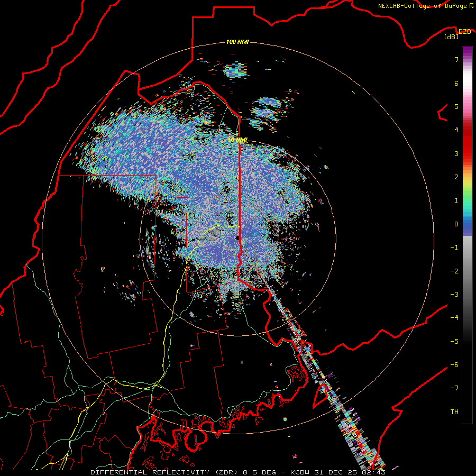This screenshot has height=476, width=476.
Task: Click the black radar site dot at center
Action: coord(237,239)
